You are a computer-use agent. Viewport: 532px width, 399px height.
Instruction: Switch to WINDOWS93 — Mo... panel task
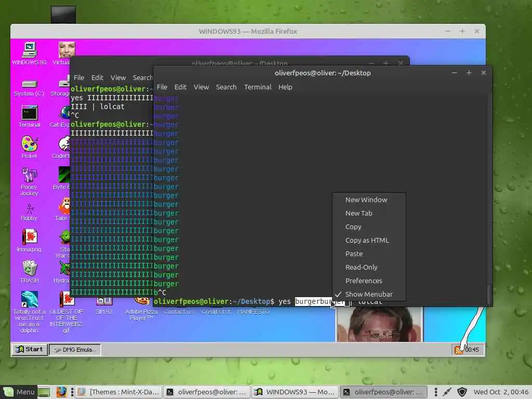[x=295, y=392]
